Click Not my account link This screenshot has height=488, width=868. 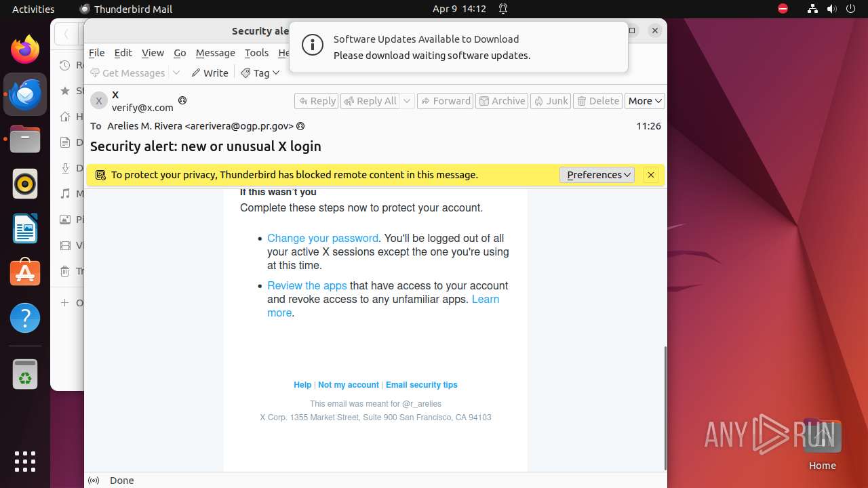349,385
